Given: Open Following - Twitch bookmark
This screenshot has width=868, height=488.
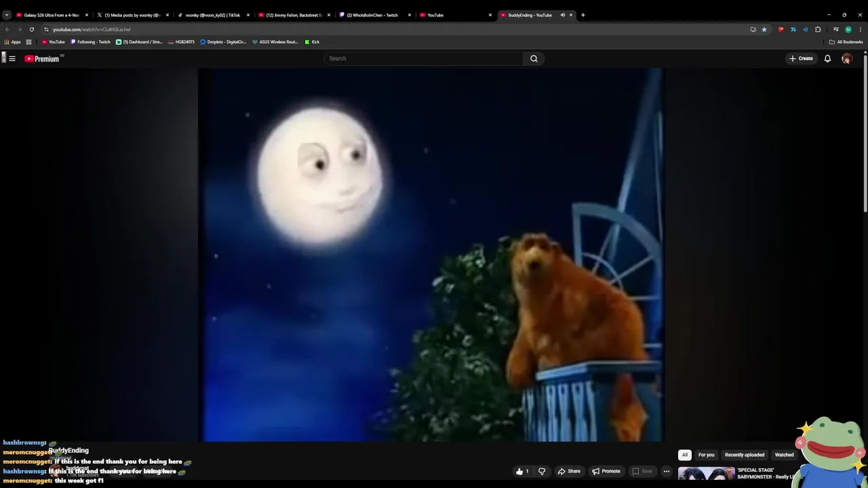Looking at the screenshot, I should point(90,42).
